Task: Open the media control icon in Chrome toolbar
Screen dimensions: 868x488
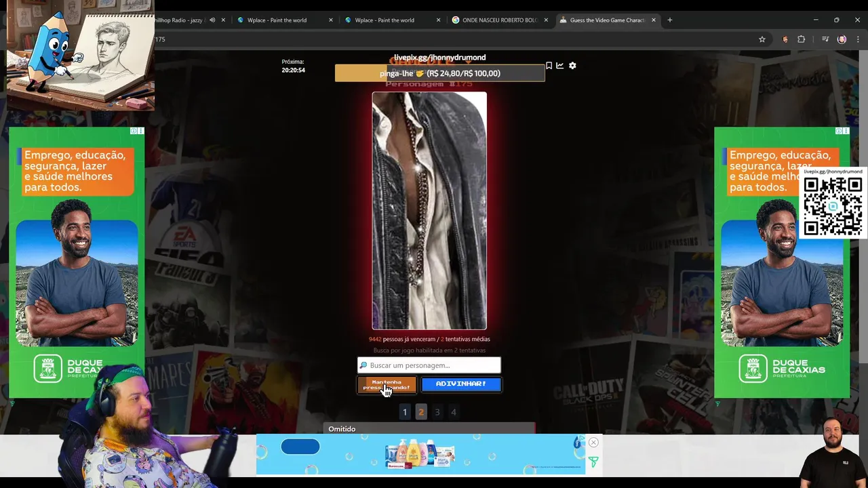Action: (825, 39)
